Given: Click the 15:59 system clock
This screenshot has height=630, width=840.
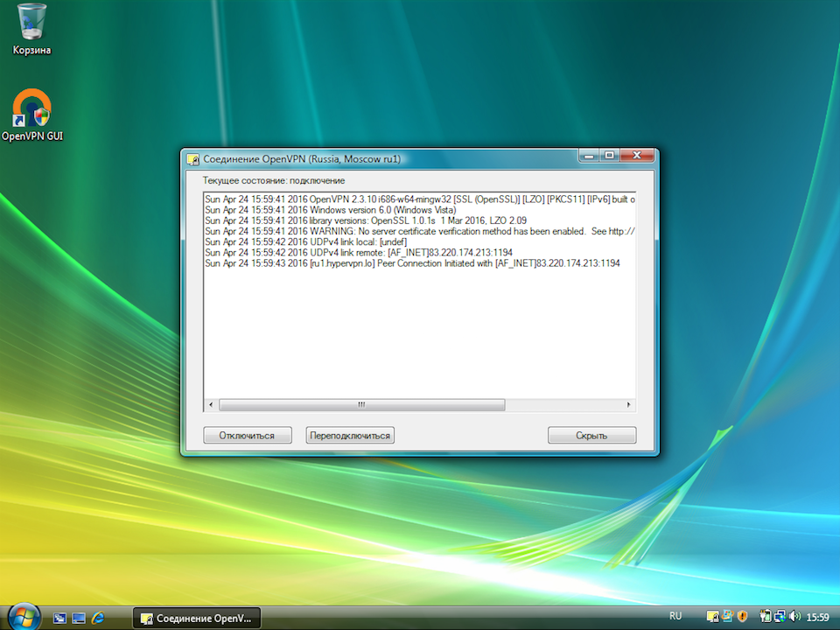Looking at the screenshot, I should (817, 618).
